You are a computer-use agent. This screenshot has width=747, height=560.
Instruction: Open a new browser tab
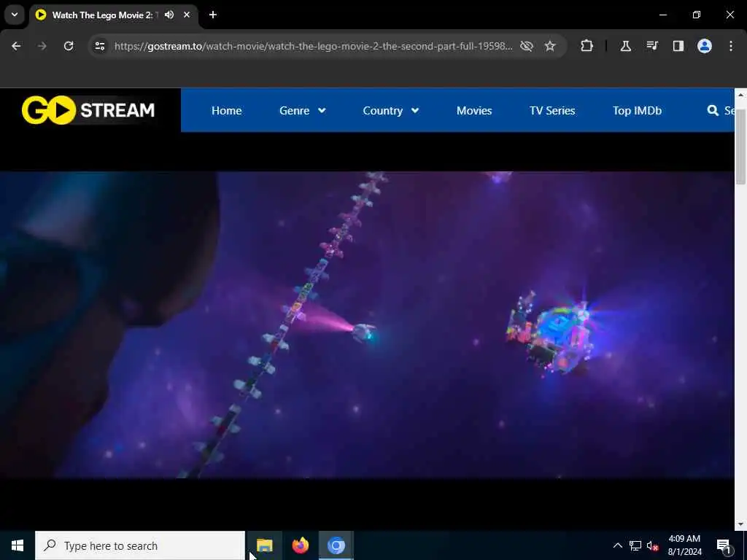coord(213,15)
